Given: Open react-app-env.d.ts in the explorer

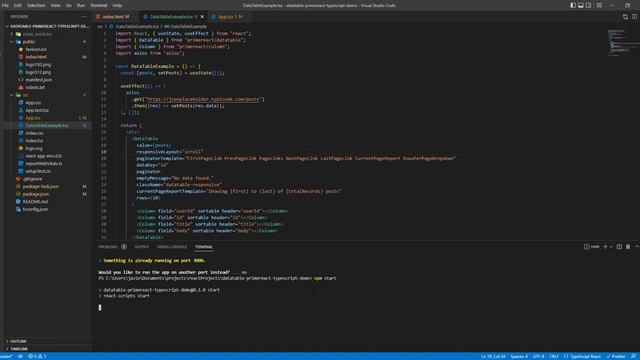Looking at the screenshot, I should coord(43,156).
